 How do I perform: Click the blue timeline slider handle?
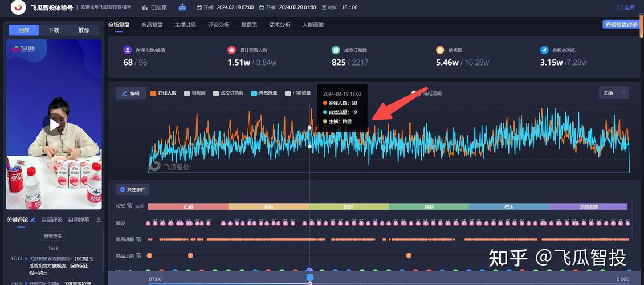(x=310, y=278)
